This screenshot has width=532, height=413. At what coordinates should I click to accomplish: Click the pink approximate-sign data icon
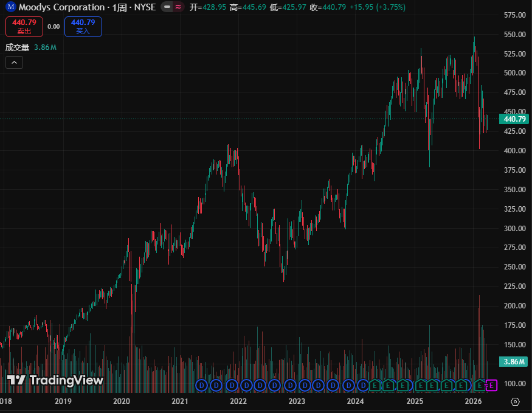pyautogui.click(x=178, y=7)
